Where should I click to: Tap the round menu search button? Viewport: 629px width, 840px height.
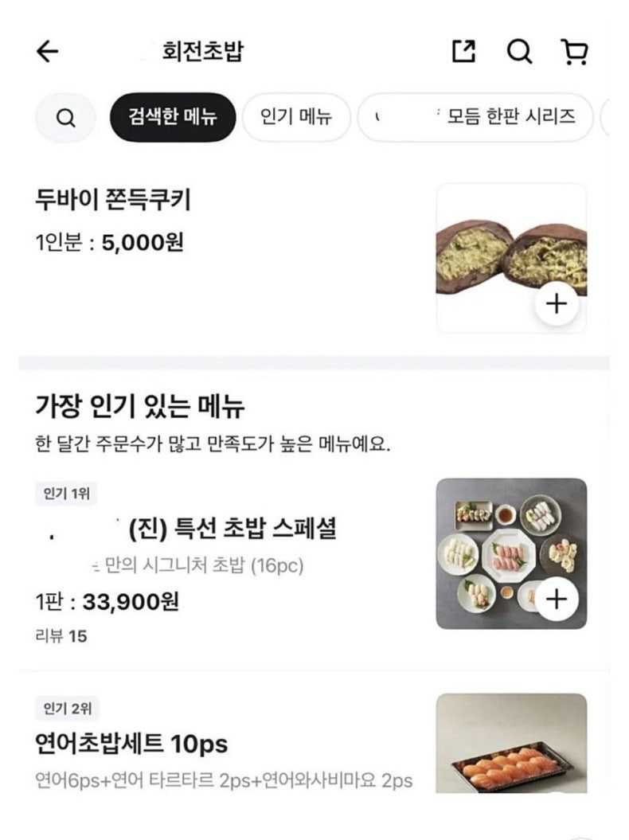(x=66, y=118)
